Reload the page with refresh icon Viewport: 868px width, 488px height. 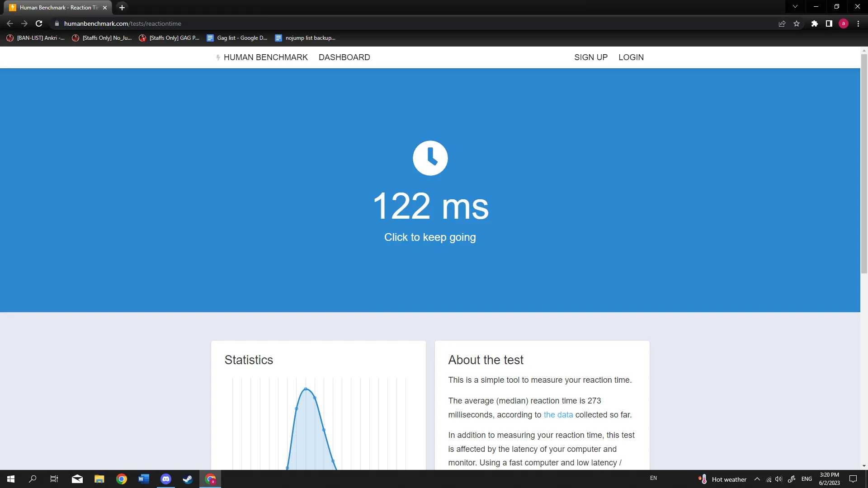39,23
